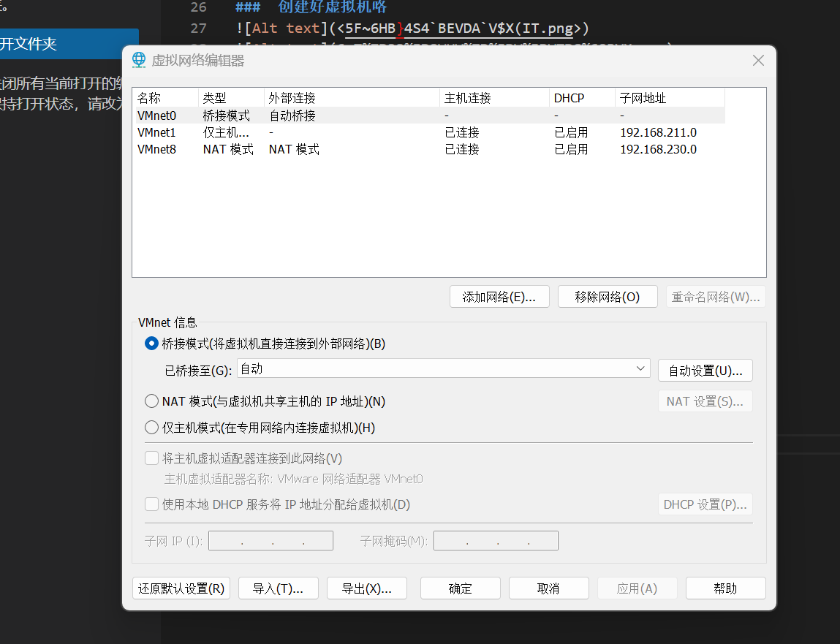Image resolution: width=840 pixels, height=644 pixels.
Task: Click the 子网掩码 input field
Action: coord(496,541)
